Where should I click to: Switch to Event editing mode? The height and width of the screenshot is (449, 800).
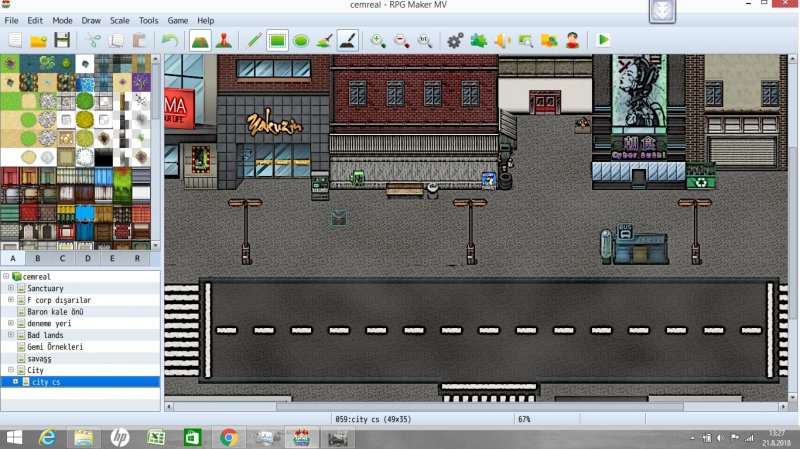223,40
